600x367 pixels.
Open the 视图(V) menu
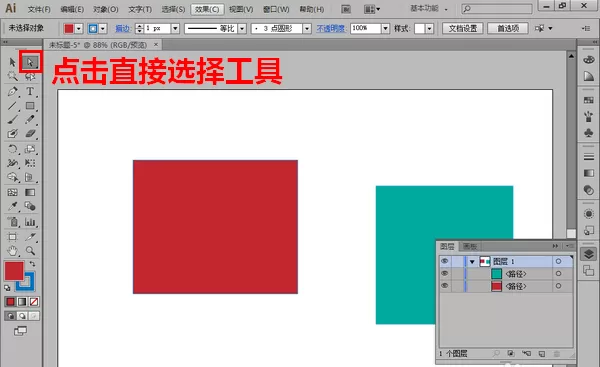(x=241, y=9)
